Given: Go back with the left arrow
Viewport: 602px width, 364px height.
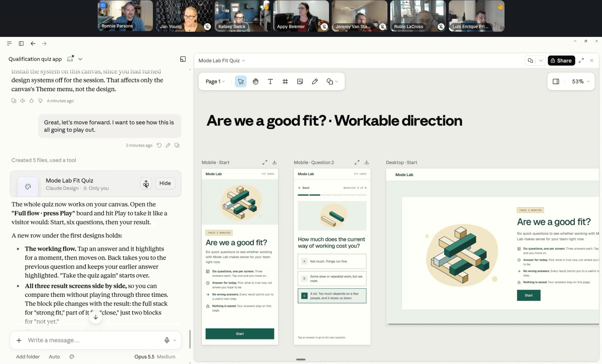Looking at the screenshot, I should click(x=33, y=43).
